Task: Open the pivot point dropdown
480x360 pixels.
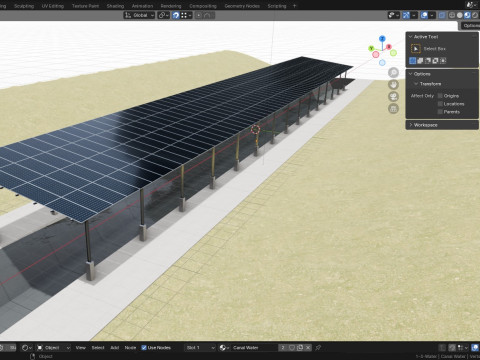Action: [163, 15]
